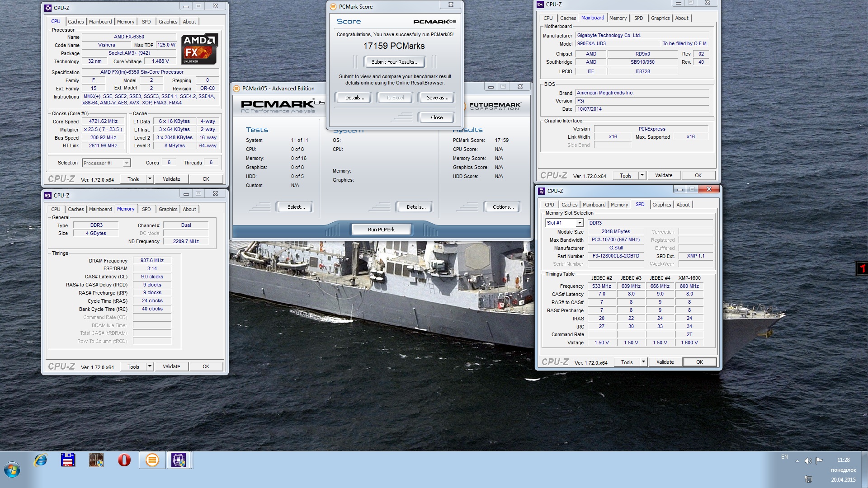
Task: Open the Windows Start orb
Action: point(12,469)
